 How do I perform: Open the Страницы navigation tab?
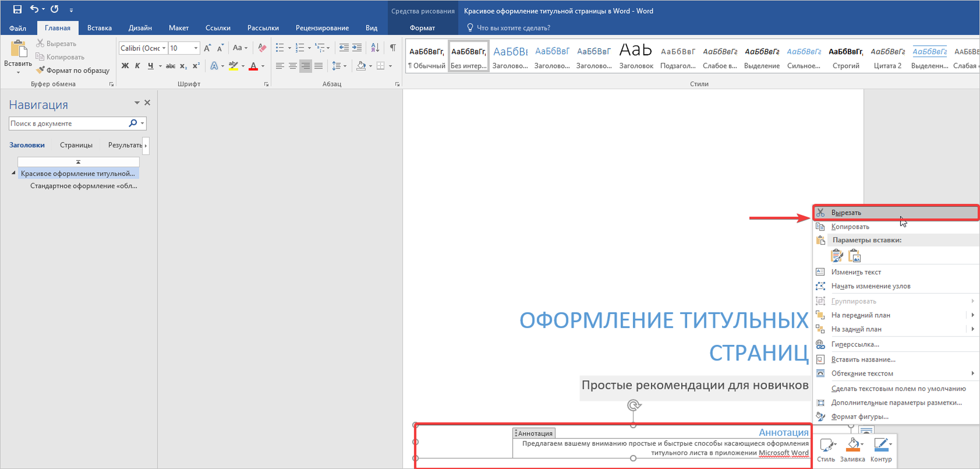[x=76, y=145]
